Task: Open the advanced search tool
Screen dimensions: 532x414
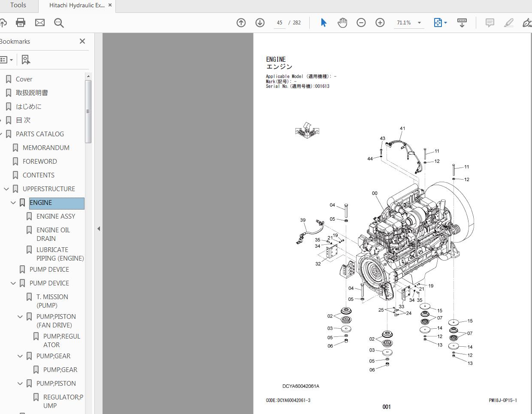Action: tap(59, 23)
